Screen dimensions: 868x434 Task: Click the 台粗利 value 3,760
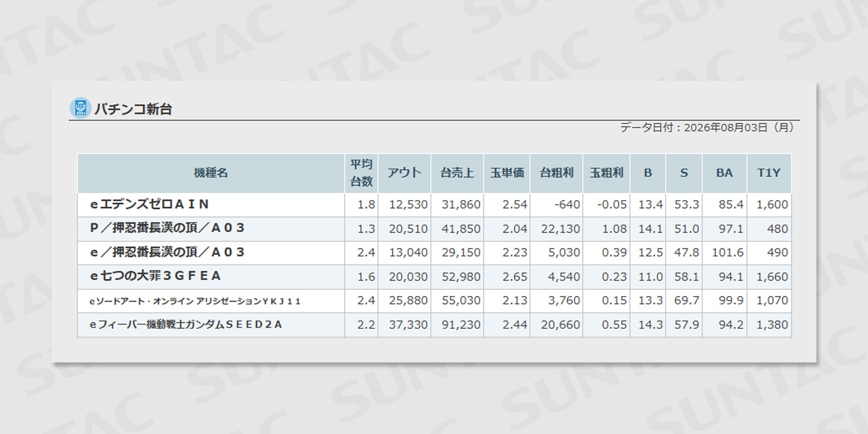(564, 301)
